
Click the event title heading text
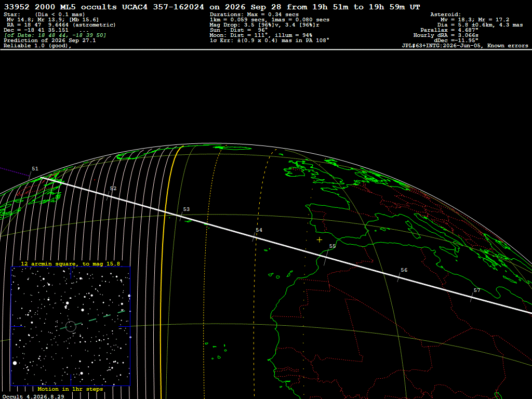[212, 7]
